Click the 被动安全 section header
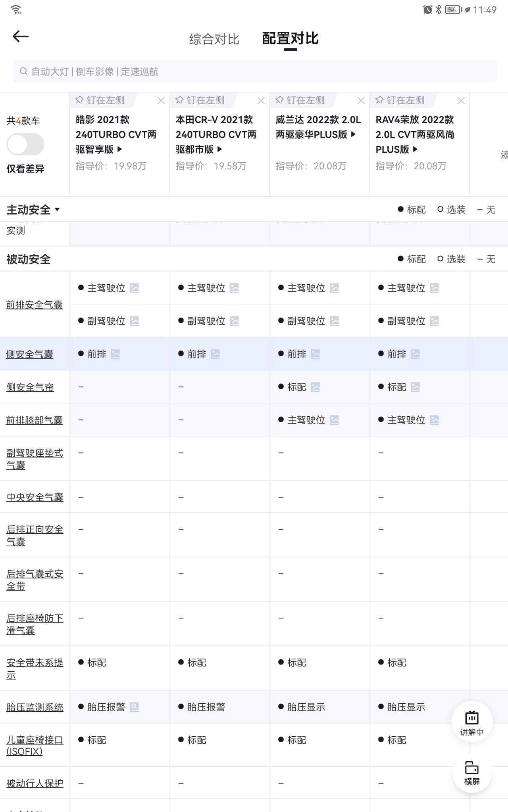508x812 pixels. (x=29, y=259)
